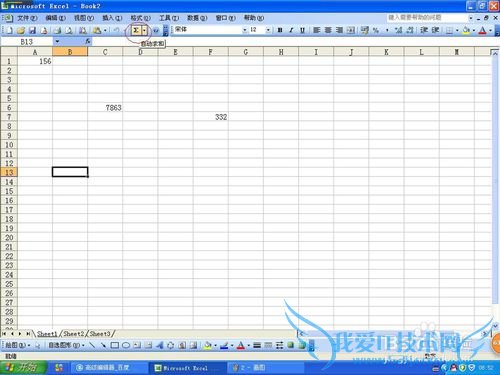Click the Open file folder icon
This screenshot has width=500, height=375.
pyautogui.click(x=21, y=30)
